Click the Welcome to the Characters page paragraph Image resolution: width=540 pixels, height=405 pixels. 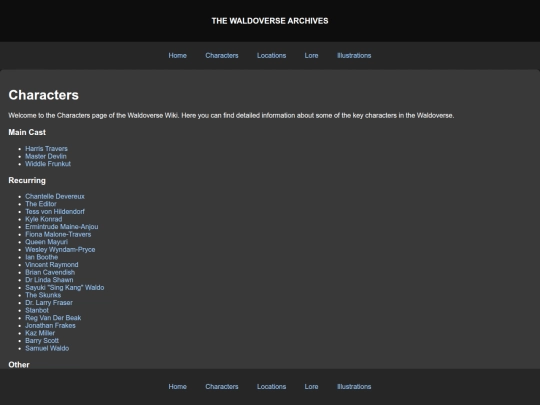coord(231,115)
